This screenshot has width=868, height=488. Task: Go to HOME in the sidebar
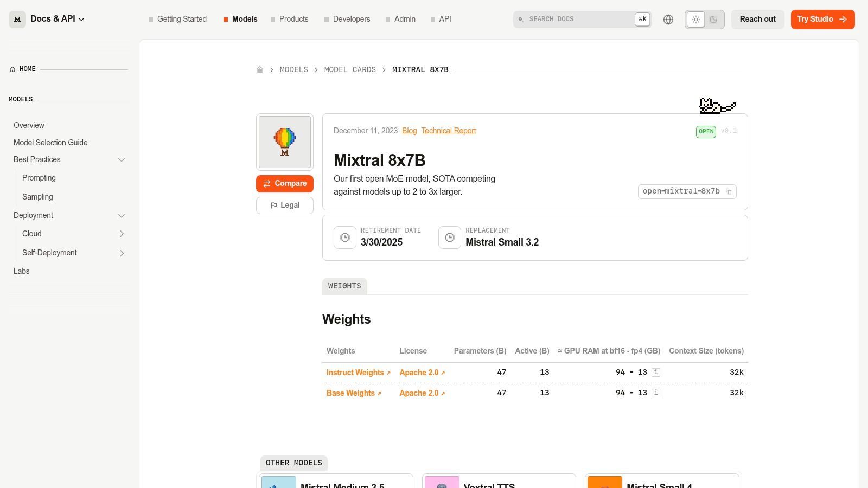[23, 69]
